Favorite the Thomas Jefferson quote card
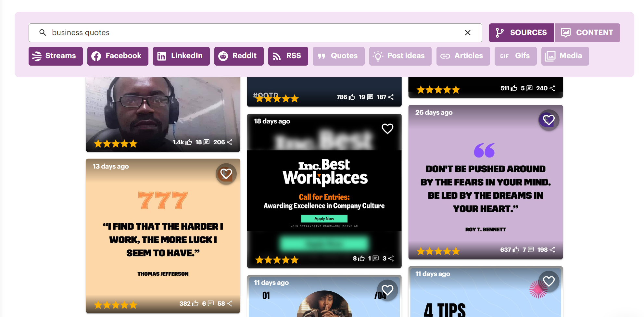Image resolution: width=644 pixels, height=317 pixels. coord(226,174)
